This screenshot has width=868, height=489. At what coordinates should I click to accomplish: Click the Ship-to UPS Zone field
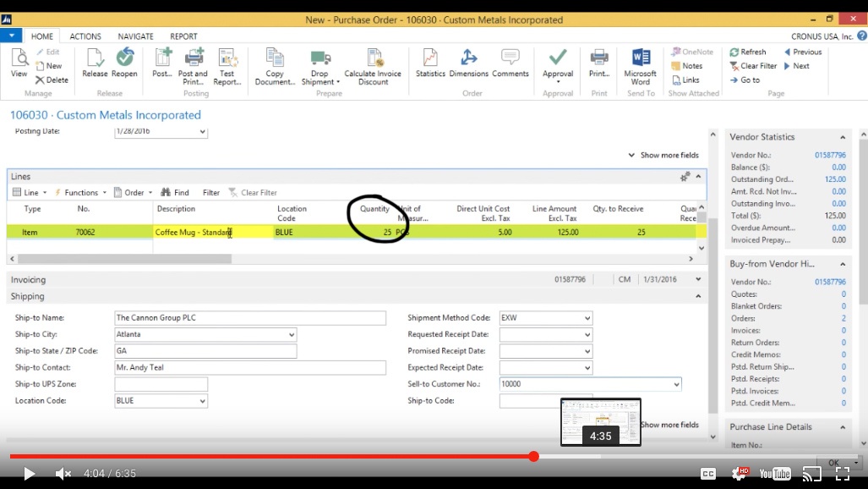coord(161,384)
